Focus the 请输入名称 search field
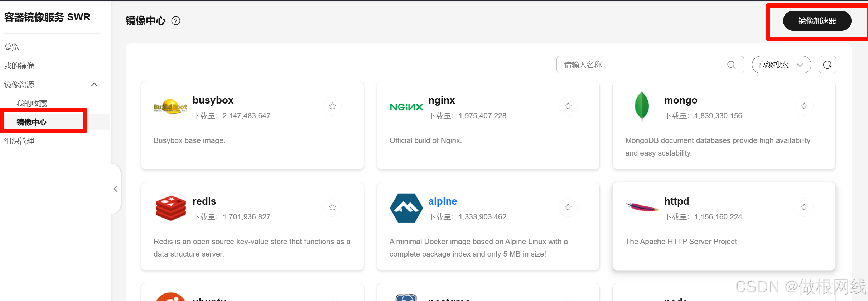The width and height of the screenshot is (868, 301). click(x=650, y=65)
